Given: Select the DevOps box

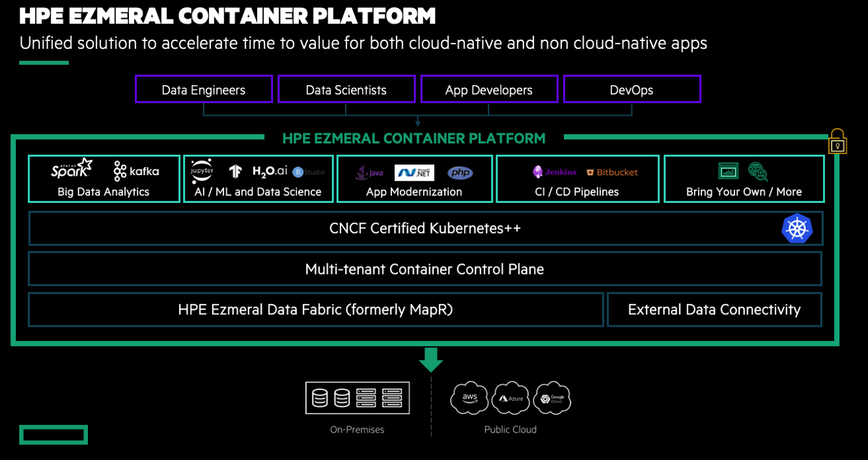Looking at the screenshot, I should (632, 89).
